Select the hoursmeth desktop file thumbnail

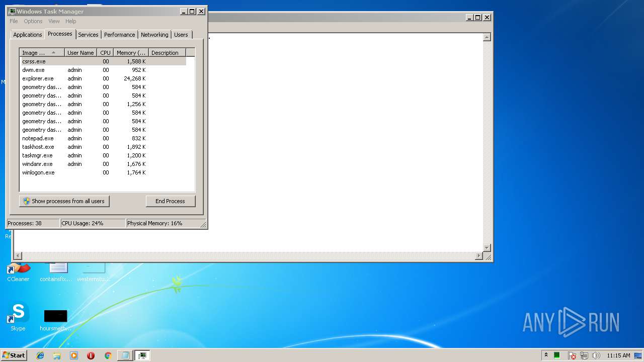(x=55, y=316)
